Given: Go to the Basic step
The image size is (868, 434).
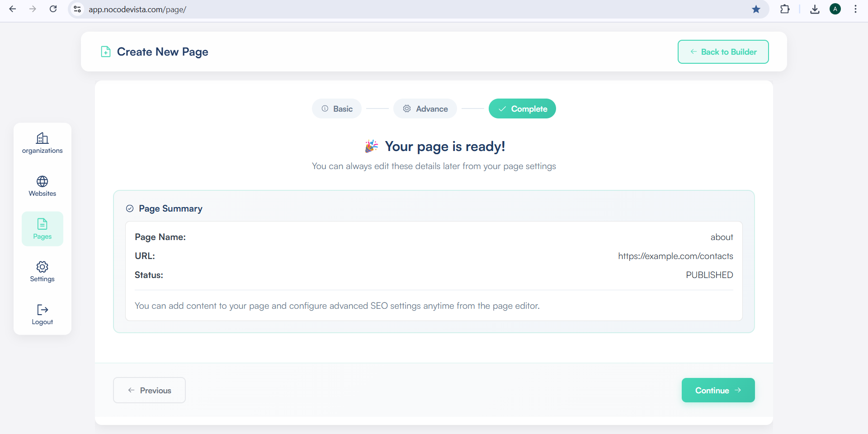Looking at the screenshot, I should click(337, 109).
